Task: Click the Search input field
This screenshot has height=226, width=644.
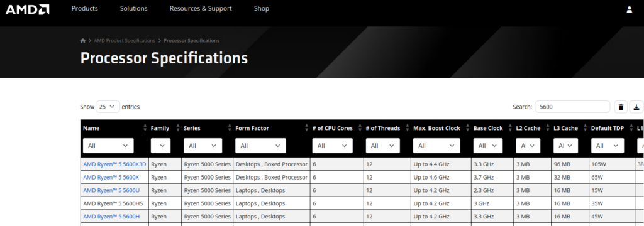Action: [x=572, y=107]
